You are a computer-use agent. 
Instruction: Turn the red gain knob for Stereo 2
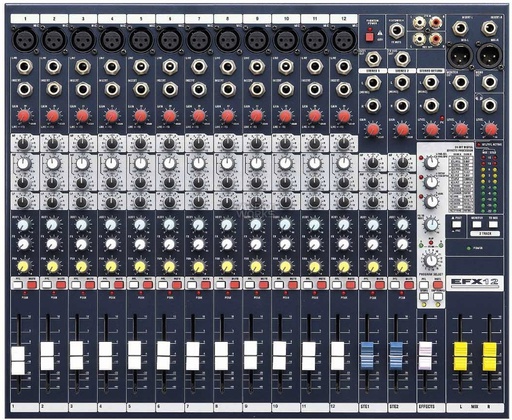pyautogui.click(x=402, y=129)
